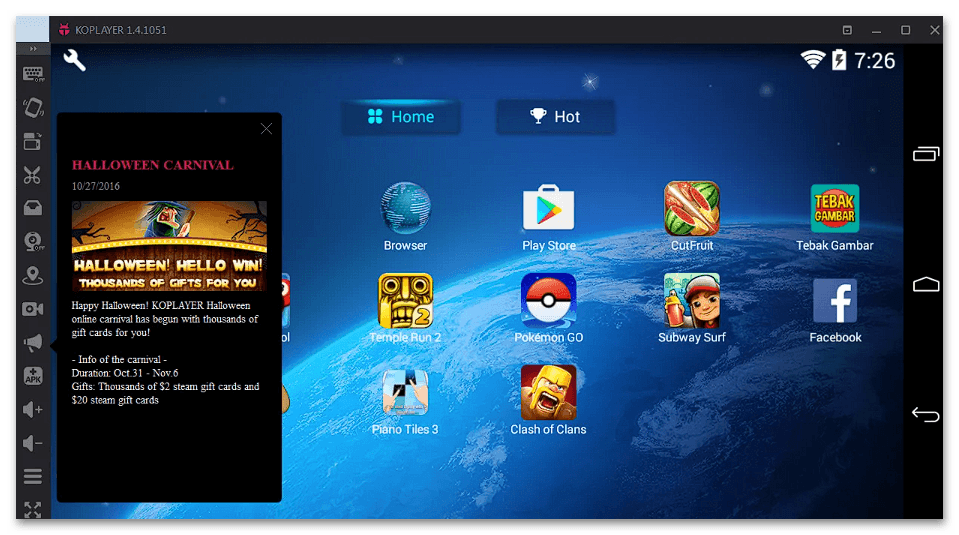Click the Wi-Fi status icon

[813, 60]
